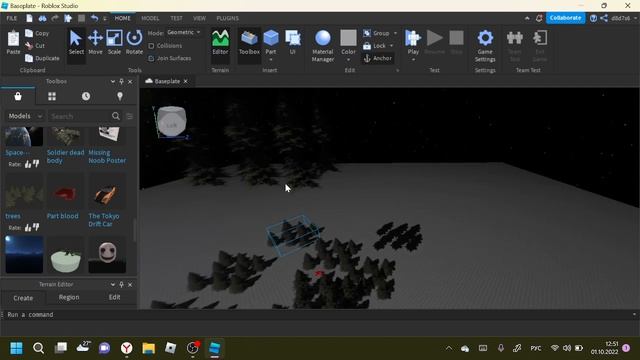This screenshot has height=360, width=640.
Task: Toggle the Join Surfaces checkbox
Action: point(151,59)
